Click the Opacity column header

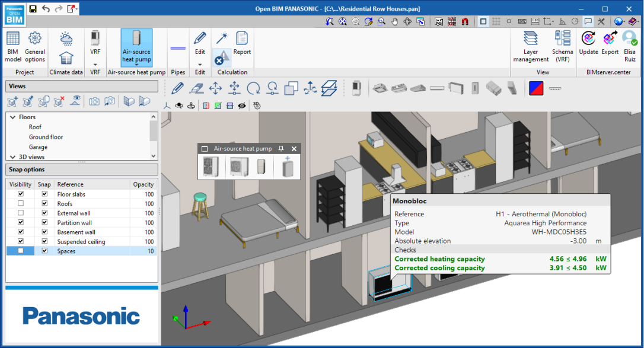click(143, 184)
